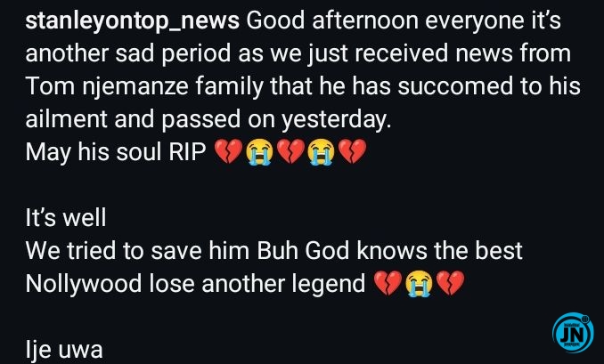
Task: Click middle broken heart emoji after RIP
Action: [290, 151]
